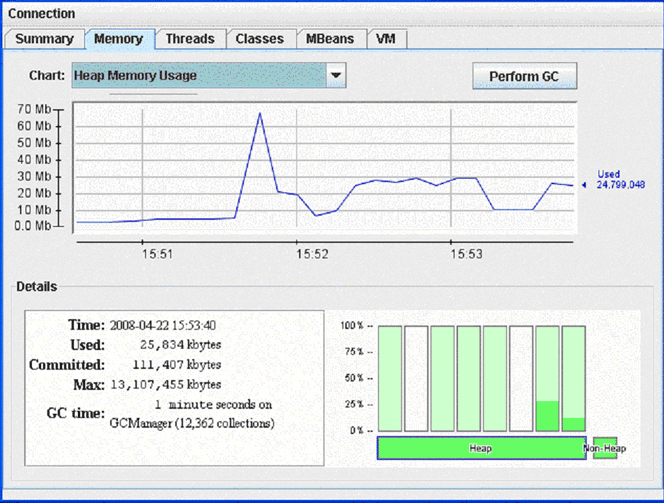Viewport: 664px width, 504px height.
Task: Click the Heap Memory Usage combo box
Action: pos(198,75)
